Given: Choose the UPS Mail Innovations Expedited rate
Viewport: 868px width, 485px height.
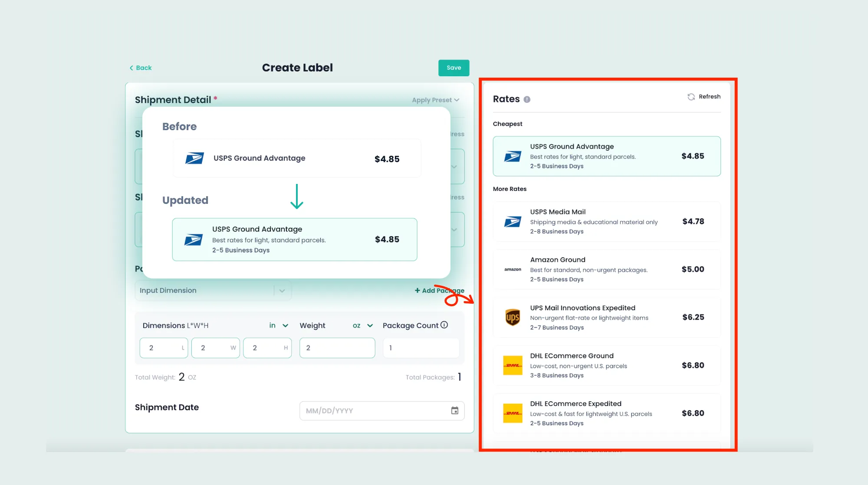Looking at the screenshot, I should [606, 318].
